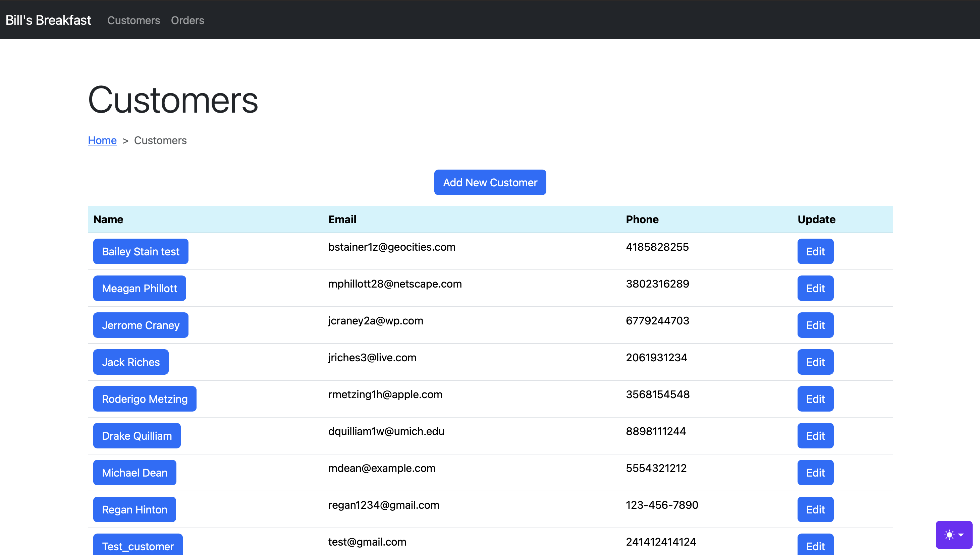The image size is (980, 555).
Task: Click phone number 3568154548
Action: point(658,394)
